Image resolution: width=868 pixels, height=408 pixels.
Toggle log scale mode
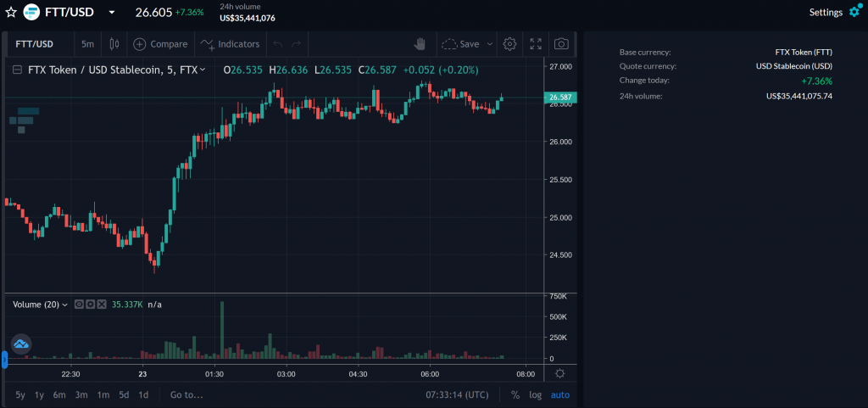536,394
